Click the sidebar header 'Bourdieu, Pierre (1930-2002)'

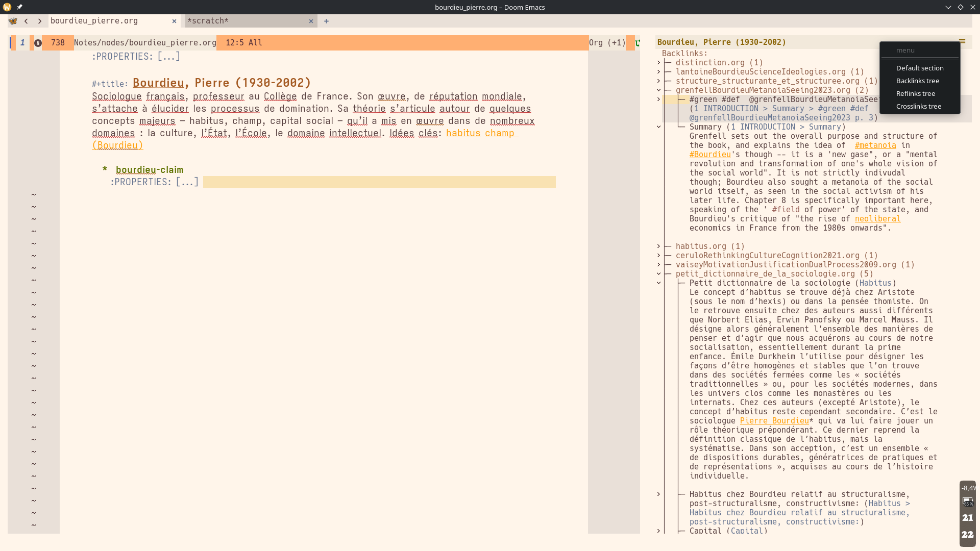click(x=721, y=42)
